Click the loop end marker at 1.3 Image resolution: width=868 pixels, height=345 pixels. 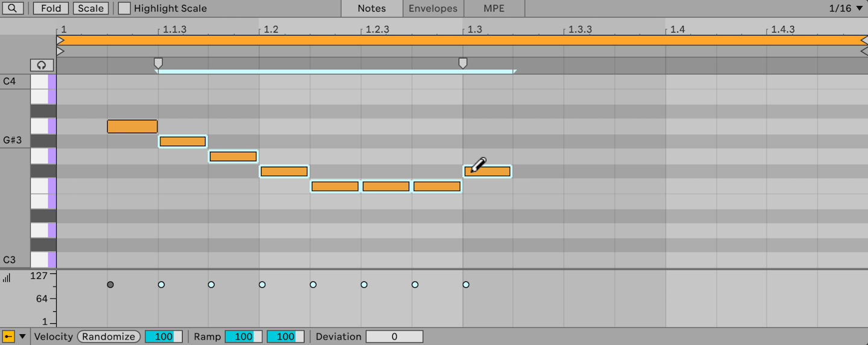click(463, 63)
